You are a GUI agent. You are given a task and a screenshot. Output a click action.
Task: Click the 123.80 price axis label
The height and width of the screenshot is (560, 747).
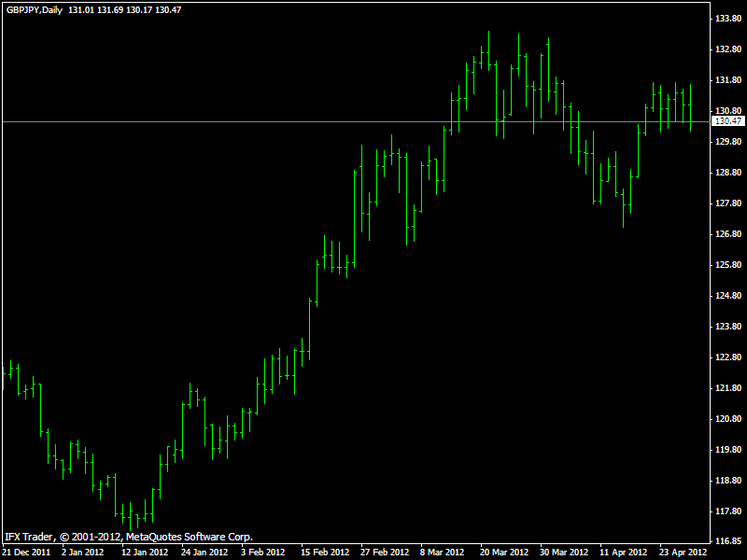coord(728,327)
